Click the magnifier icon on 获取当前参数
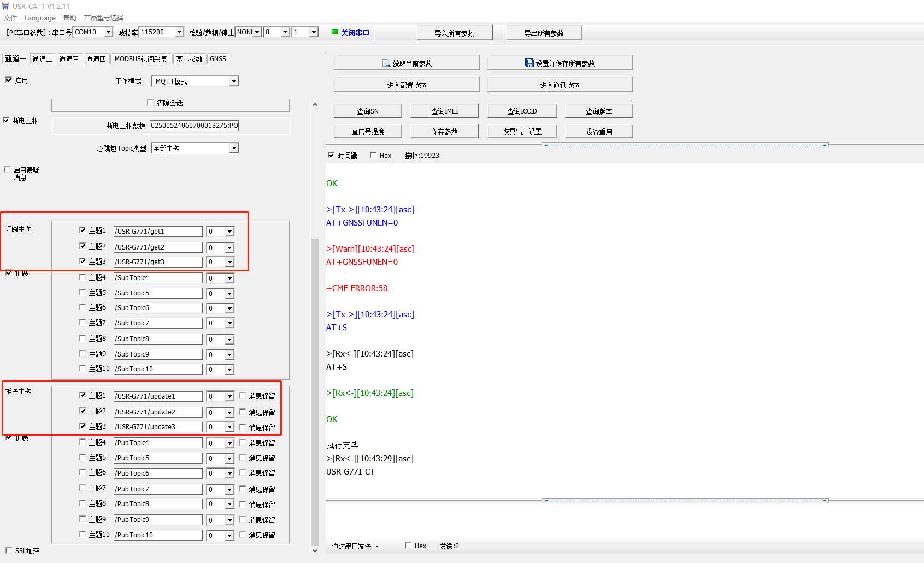This screenshot has width=924, height=563. 386,63
